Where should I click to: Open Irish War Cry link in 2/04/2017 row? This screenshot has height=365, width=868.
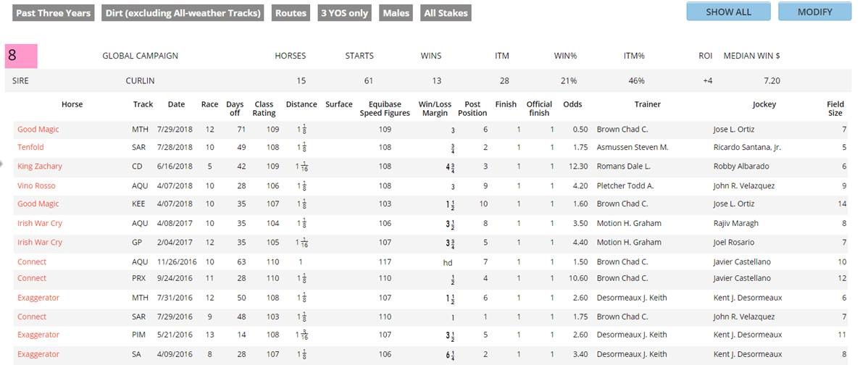pos(40,243)
